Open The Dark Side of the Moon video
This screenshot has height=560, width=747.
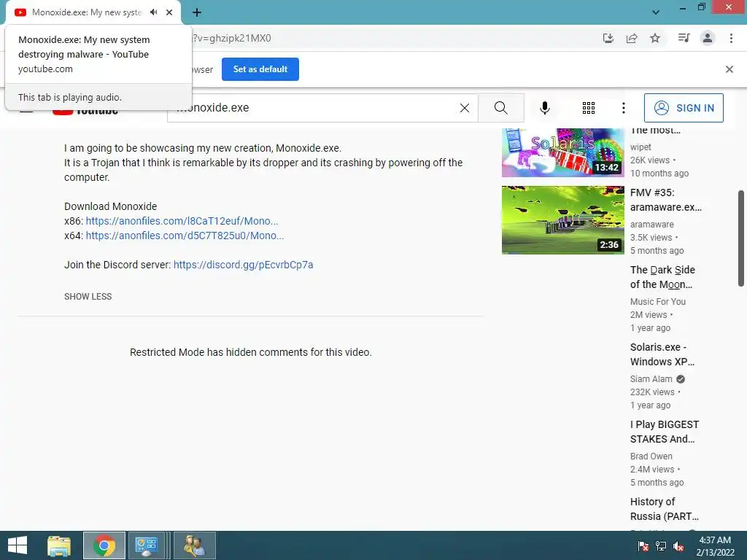click(x=662, y=277)
